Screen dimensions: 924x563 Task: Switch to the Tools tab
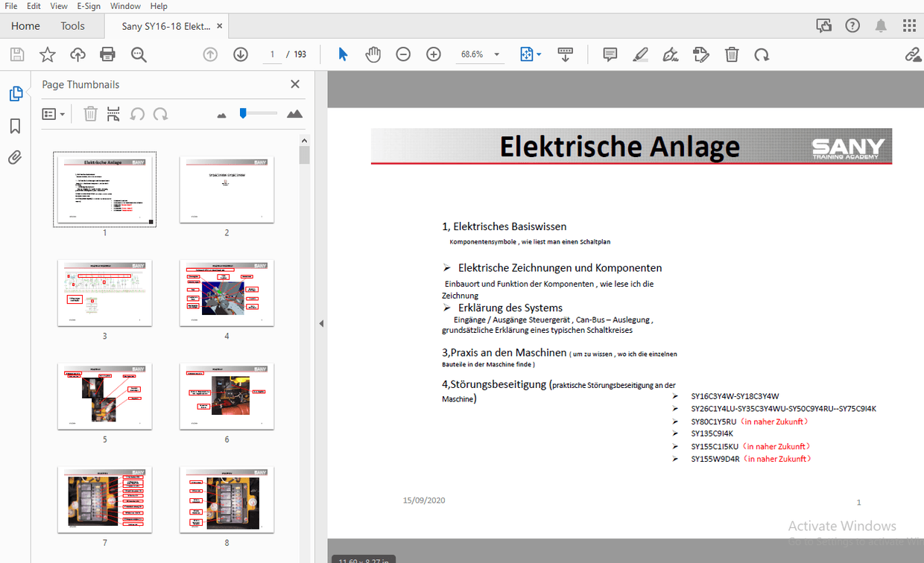pos(72,25)
